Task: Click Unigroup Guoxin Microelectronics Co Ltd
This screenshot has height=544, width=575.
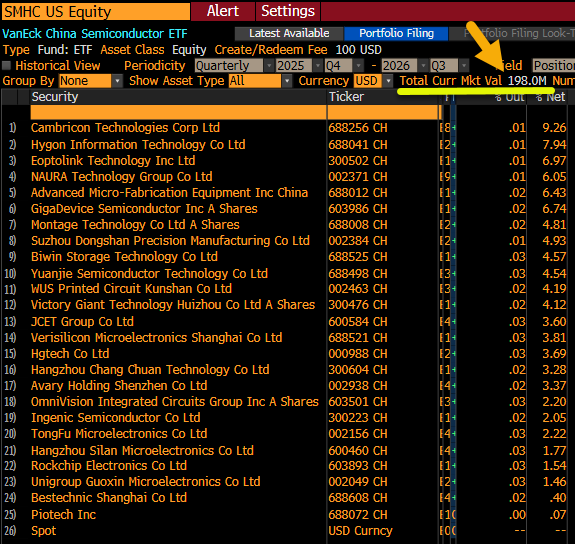Action: pyautogui.click(x=146, y=482)
